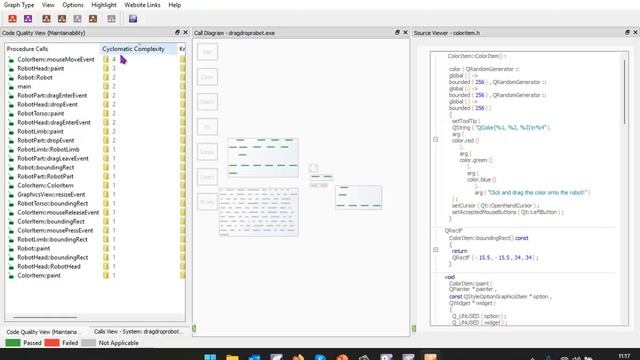Image resolution: width=640 pixels, height=360 pixels.
Task: Click the red Failed legend swatch
Action: tap(52, 343)
